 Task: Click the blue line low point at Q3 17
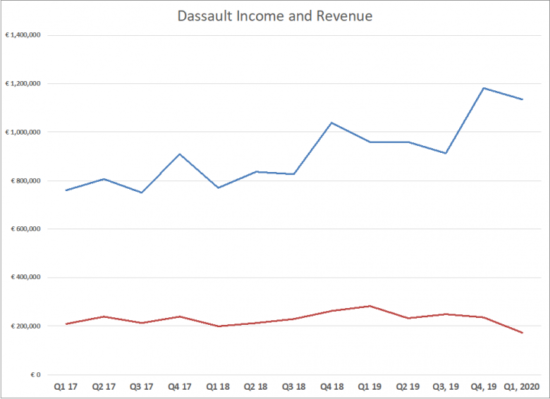pyautogui.click(x=142, y=192)
